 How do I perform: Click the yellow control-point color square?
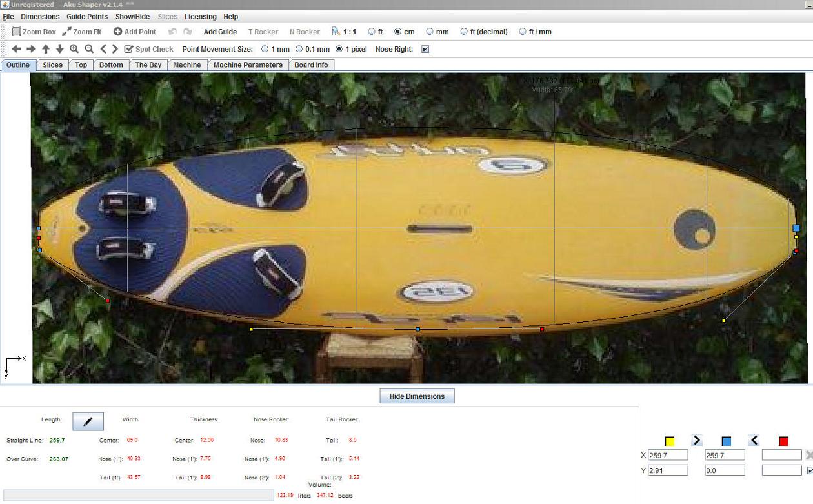[x=669, y=441]
